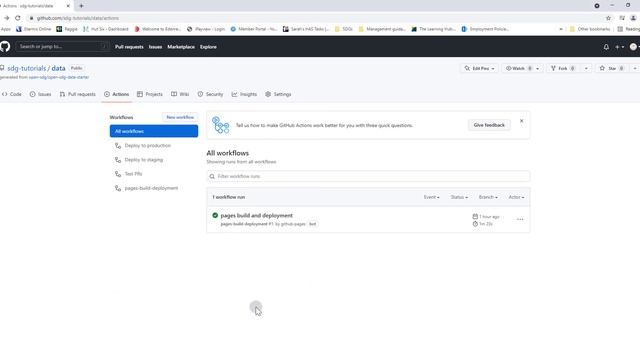Open the data repository link
Screen dimensions: 640x360
[x=58, y=68]
